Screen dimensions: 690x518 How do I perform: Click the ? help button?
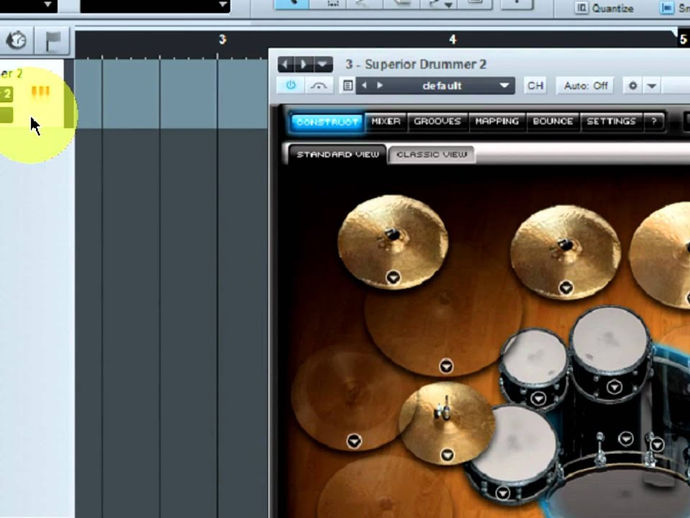(654, 121)
